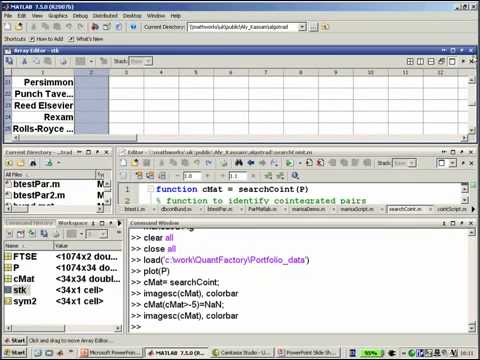
Task: Show more Editor document tabs arrow
Action: coord(473,209)
